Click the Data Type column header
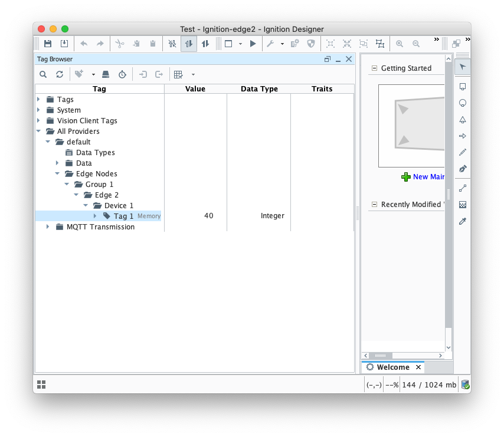Screen dimensions: 504x437 (x=260, y=89)
